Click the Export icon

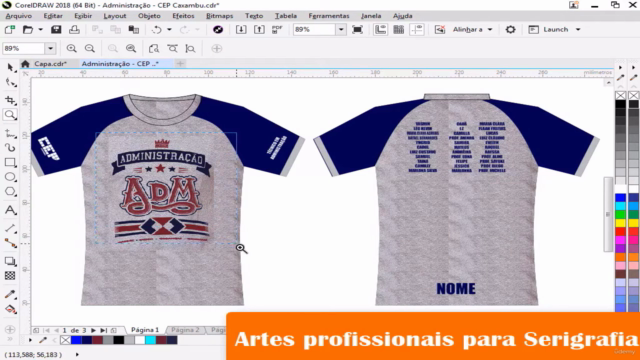pyautogui.click(x=259, y=29)
